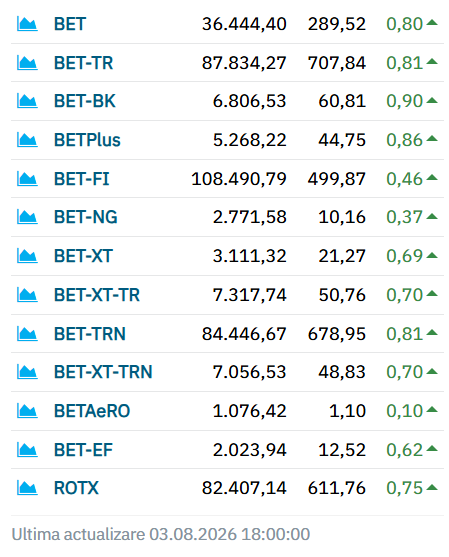Open the chart icon for BET-TR
Image resolution: width=449 pixels, height=557 pixels.
pyautogui.click(x=27, y=63)
